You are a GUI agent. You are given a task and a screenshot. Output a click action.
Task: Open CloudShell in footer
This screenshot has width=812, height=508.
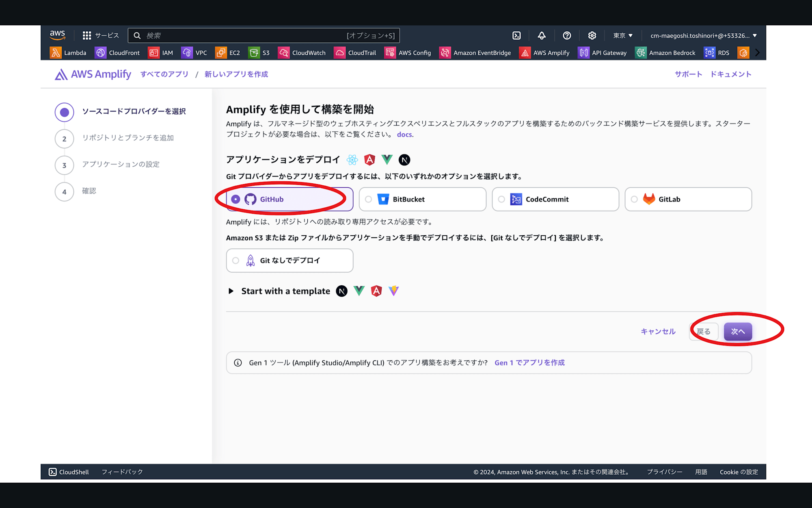coord(69,472)
